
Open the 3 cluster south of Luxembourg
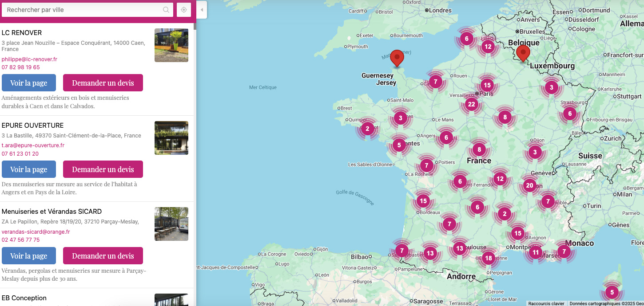(552, 87)
